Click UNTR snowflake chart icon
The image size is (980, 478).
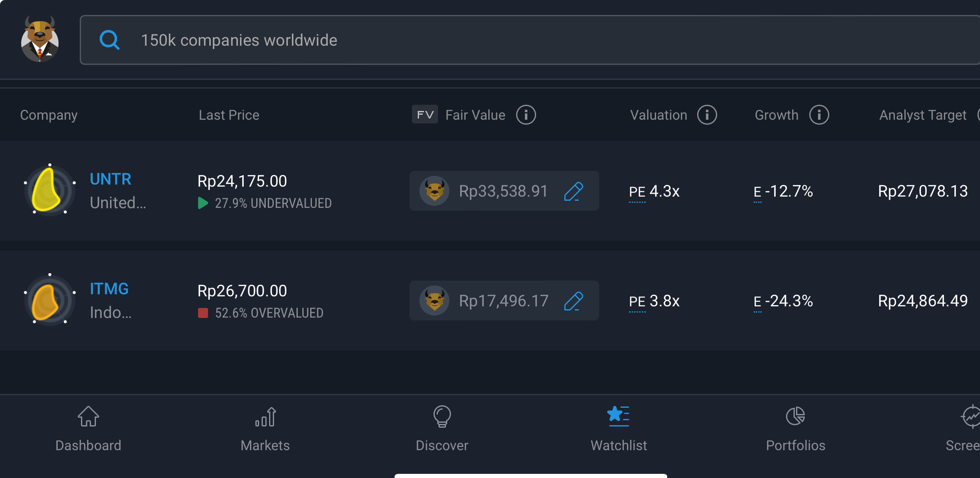pos(50,190)
